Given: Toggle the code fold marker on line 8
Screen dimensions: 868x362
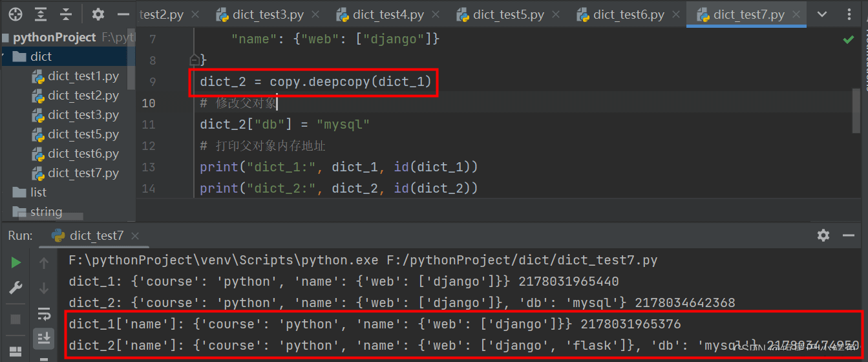Looking at the screenshot, I should (193, 60).
